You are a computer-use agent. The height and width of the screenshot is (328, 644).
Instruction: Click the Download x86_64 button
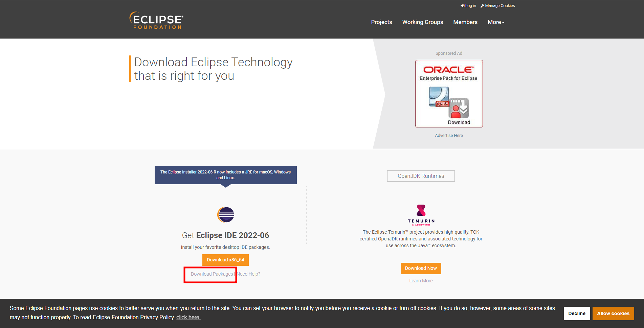[225, 260]
